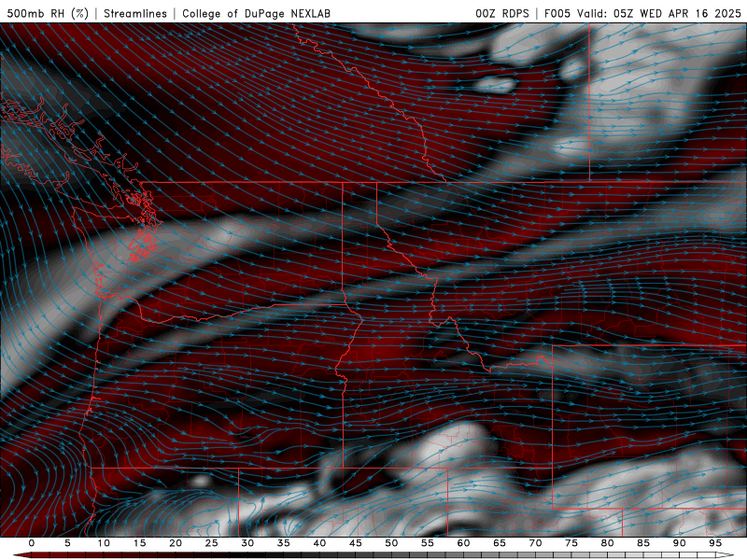Click the "65" value on the color scale
Image resolution: width=747 pixels, height=560 pixels.
tap(500, 543)
